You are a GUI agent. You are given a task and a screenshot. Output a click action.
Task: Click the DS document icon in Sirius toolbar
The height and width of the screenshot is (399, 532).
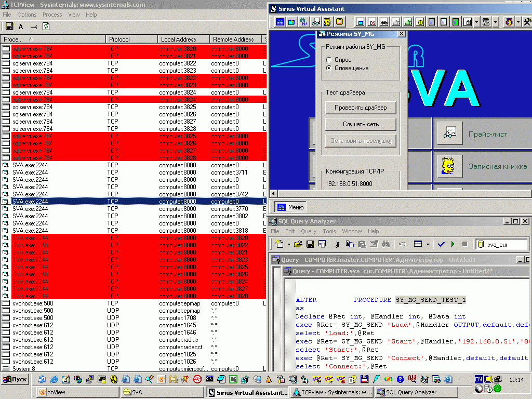372,22
